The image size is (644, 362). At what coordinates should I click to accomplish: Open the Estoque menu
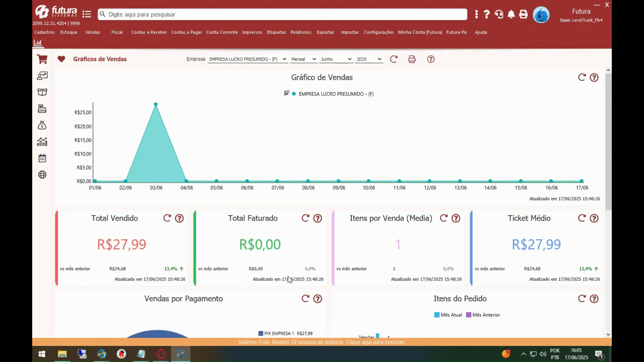[x=69, y=32]
